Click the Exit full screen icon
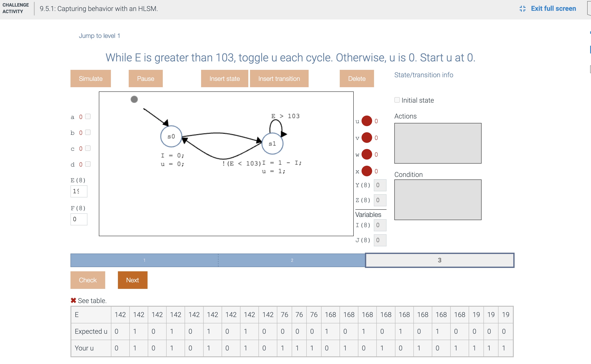 (522, 9)
